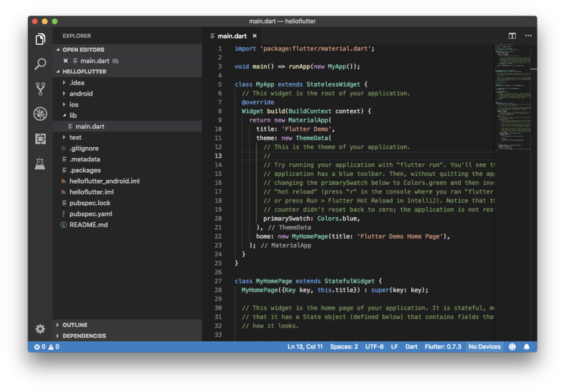Click primarySwatch on line 20
Screen dimensions: 565x392
tap(286, 218)
